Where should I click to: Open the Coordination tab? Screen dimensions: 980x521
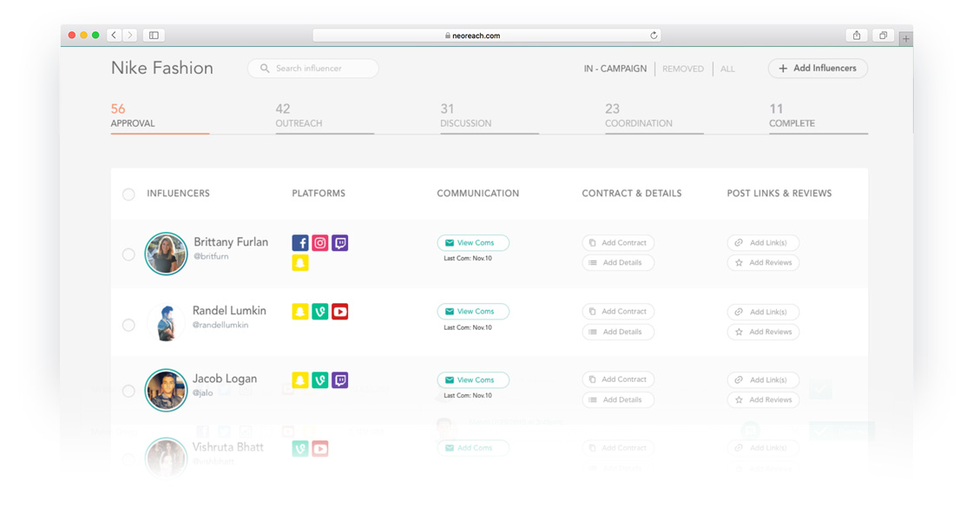638,115
